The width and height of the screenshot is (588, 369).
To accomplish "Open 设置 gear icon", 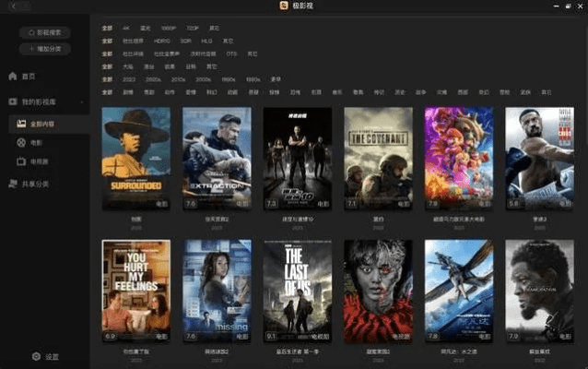I will [36, 356].
